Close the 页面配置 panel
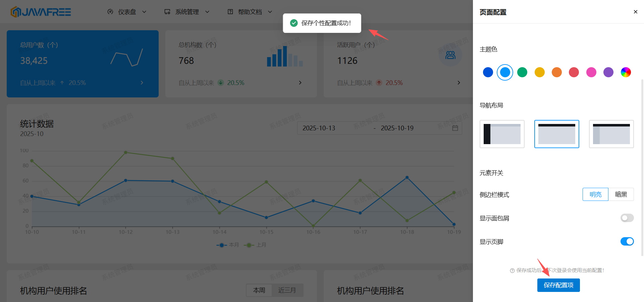 point(635,12)
